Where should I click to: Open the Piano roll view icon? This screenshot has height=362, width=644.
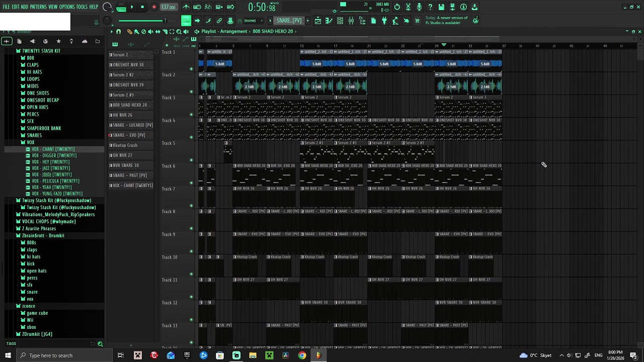329,21
